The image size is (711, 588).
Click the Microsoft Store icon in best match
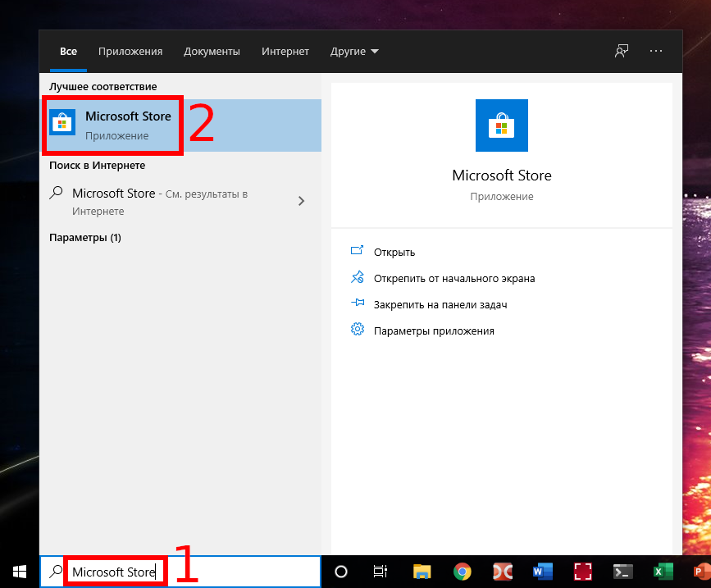point(62,122)
